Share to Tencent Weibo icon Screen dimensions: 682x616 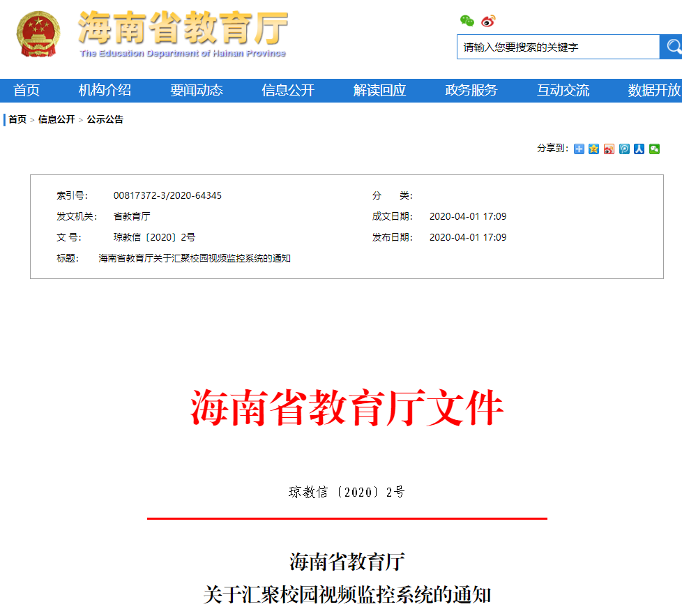[x=624, y=149]
